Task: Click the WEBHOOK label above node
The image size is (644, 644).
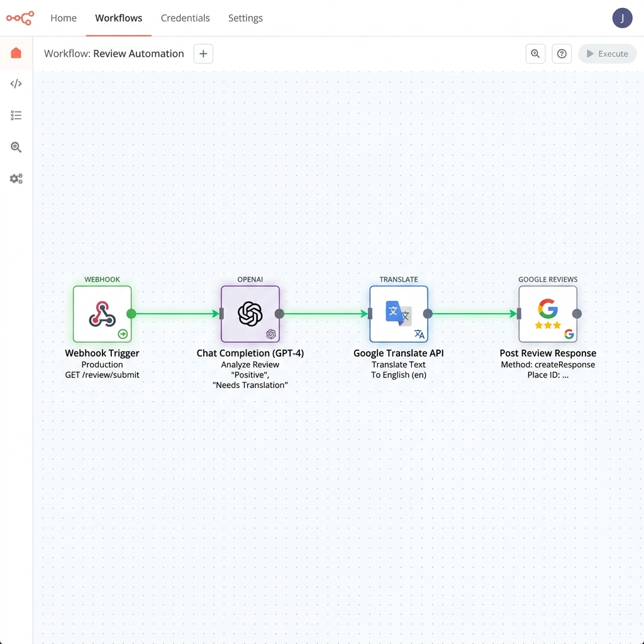Action: click(x=103, y=279)
